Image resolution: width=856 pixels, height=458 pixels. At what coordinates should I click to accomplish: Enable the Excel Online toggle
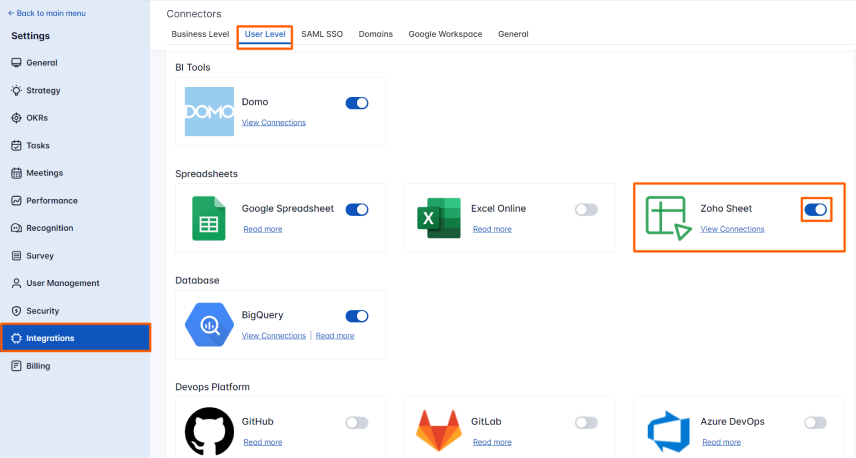tap(586, 210)
